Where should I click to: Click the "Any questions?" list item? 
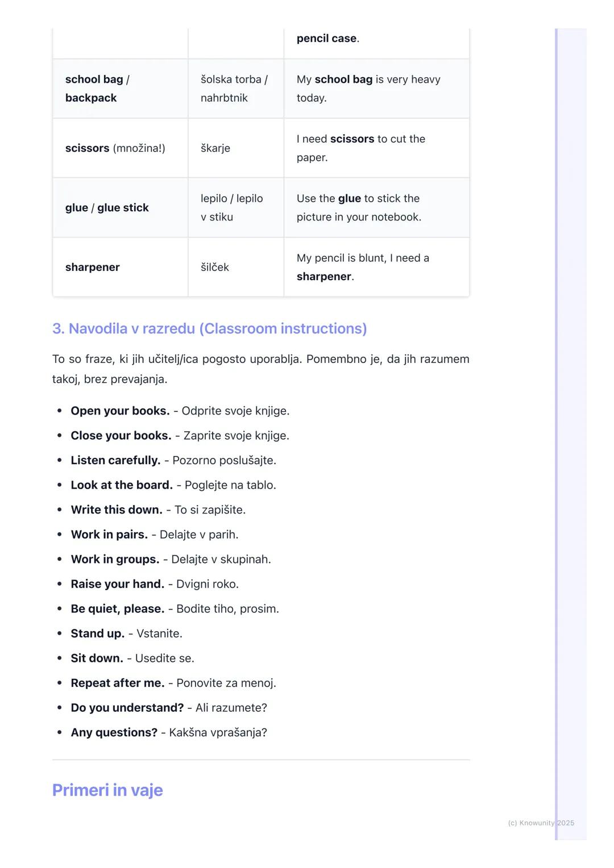[168, 732]
